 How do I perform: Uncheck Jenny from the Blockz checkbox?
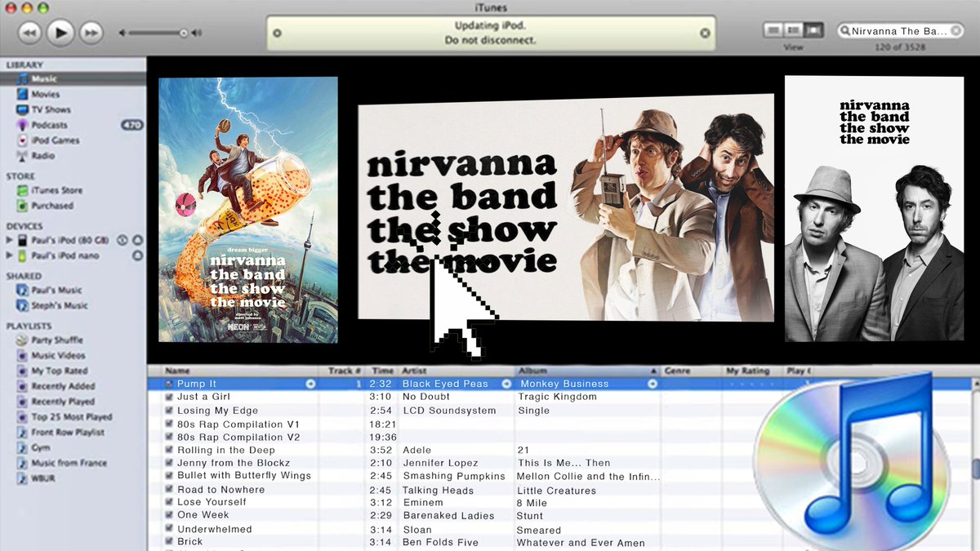[169, 464]
